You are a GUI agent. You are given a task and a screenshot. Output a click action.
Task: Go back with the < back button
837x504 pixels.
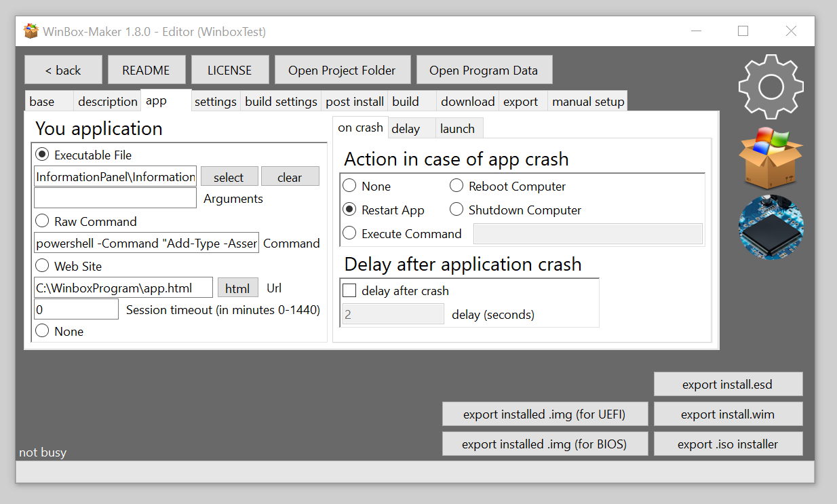click(x=63, y=70)
